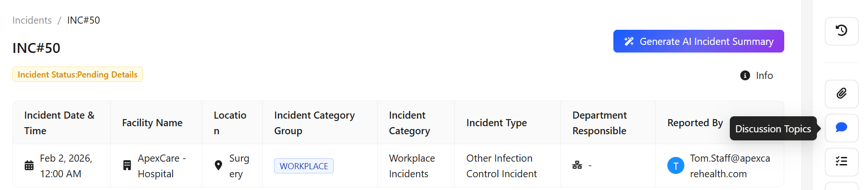Click the calendar icon beside incident date
The height and width of the screenshot is (190, 868).
coord(29,166)
